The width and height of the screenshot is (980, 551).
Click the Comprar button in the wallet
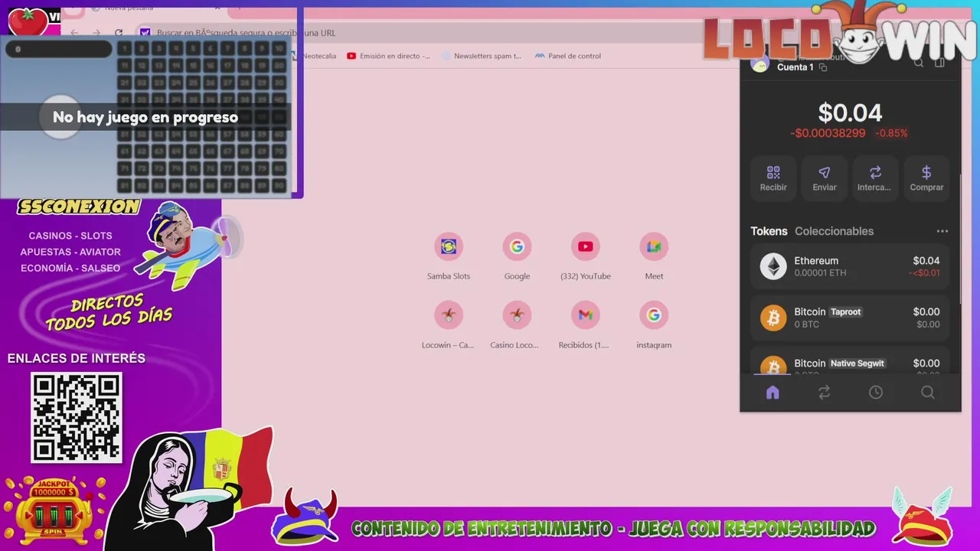coord(926,178)
